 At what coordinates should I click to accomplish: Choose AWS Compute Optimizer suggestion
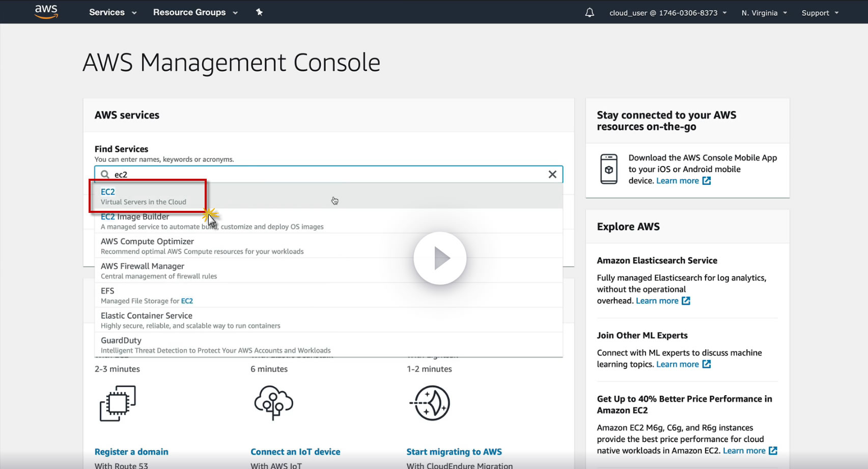147,241
